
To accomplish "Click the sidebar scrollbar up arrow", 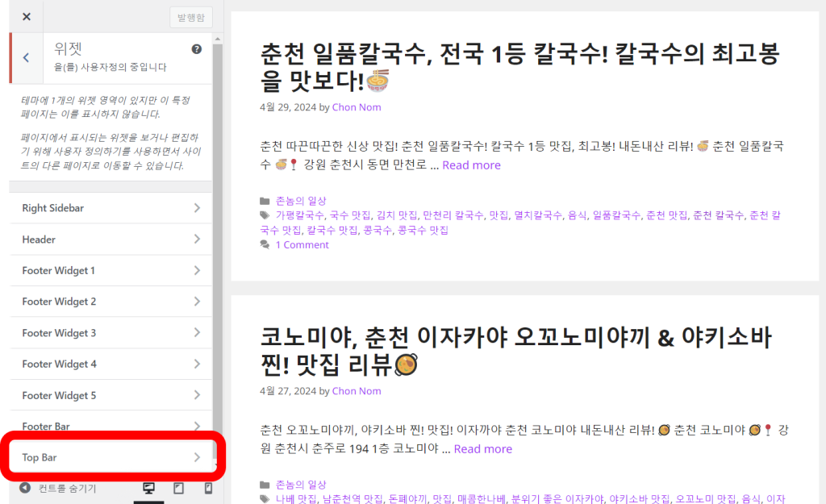I will pos(217,39).
